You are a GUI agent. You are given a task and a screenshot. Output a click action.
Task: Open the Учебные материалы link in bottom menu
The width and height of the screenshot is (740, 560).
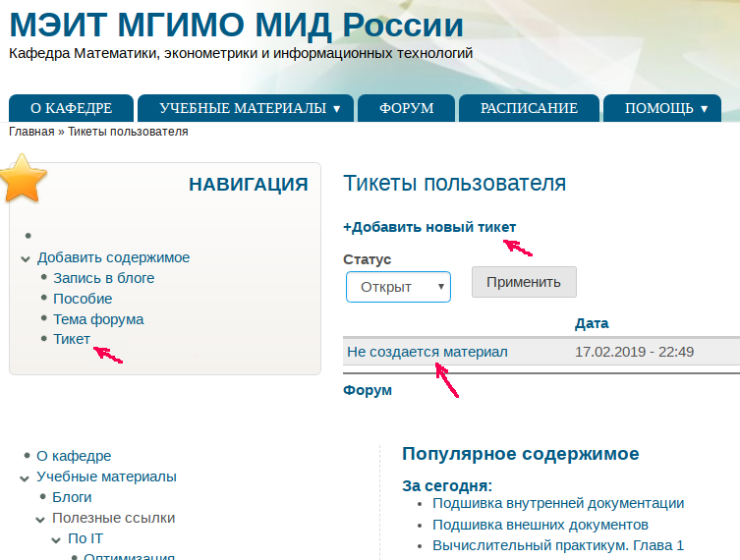coord(107,476)
